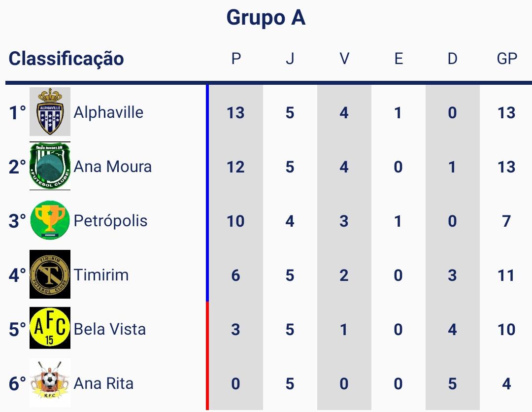Screen dimensions: 532x412
Task: Click the Grupo A title
Action: (266, 18)
